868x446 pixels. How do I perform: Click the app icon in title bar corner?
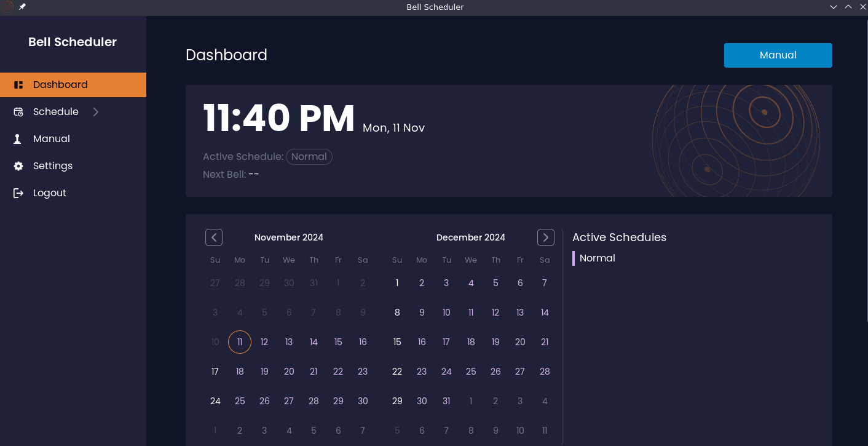coord(7,7)
